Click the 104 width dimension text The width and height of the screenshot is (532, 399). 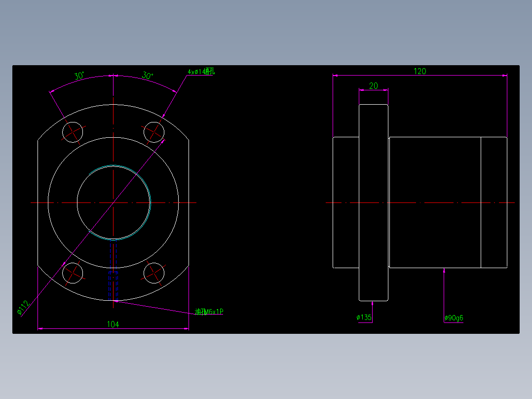(113, 324)
